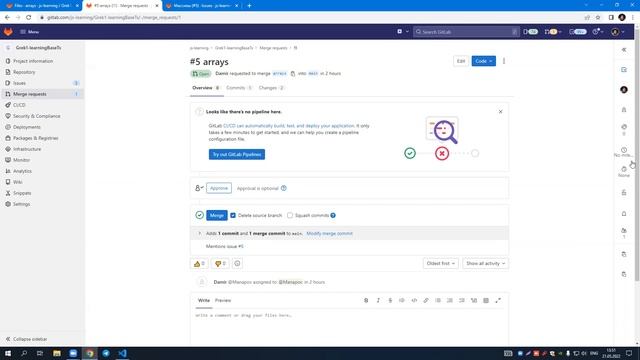Open Repository in sidebar

pyautogui.click(x=24, y=72)
